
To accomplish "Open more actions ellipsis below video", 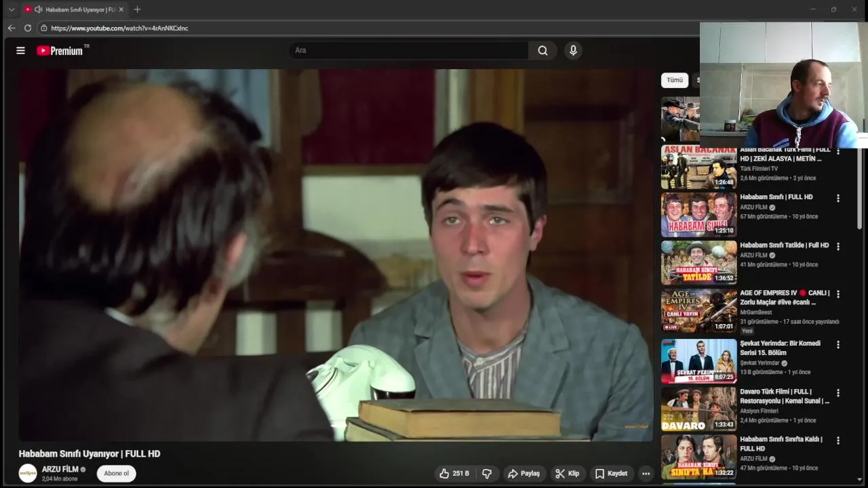I will point(646,474).
